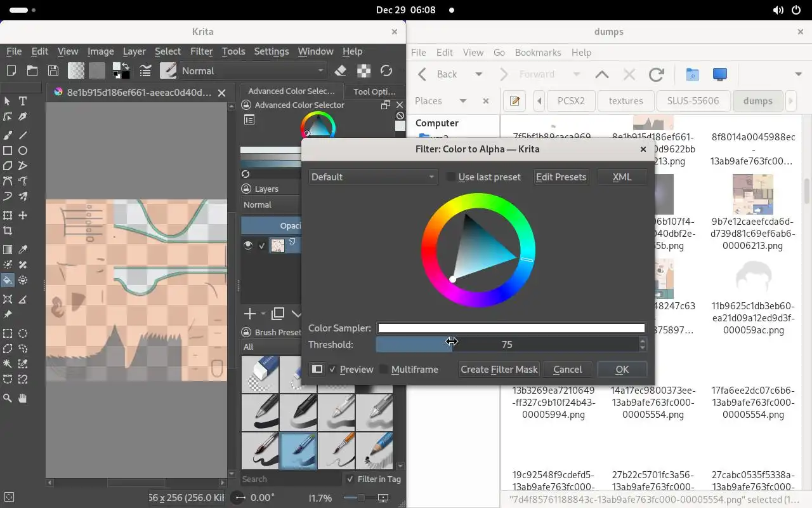
Task: Toggle eraser mode in Krita toolbar
Action: [x=340, y=70]
